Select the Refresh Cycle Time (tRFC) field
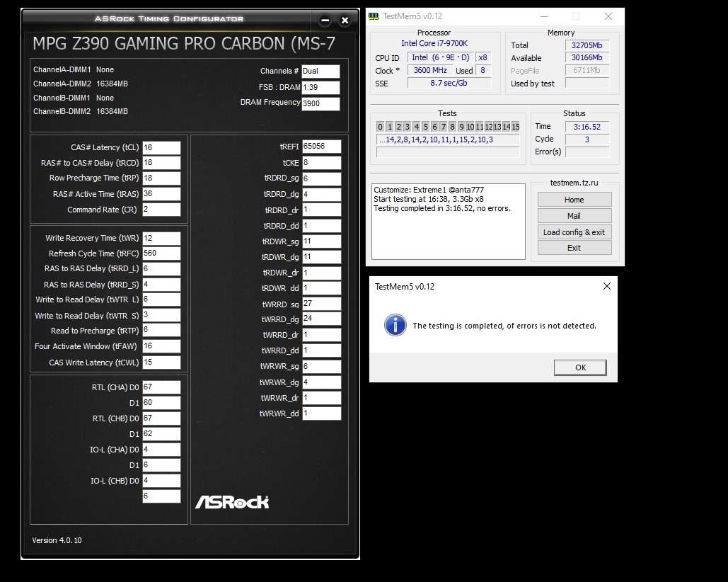Screen dimensions: 728x582 tap(161, 253)
